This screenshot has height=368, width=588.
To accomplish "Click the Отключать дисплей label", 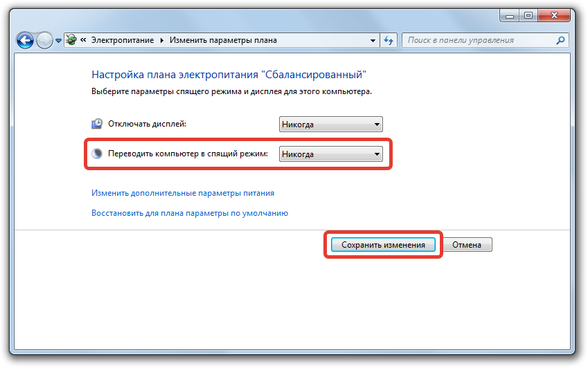I will 147,124.
